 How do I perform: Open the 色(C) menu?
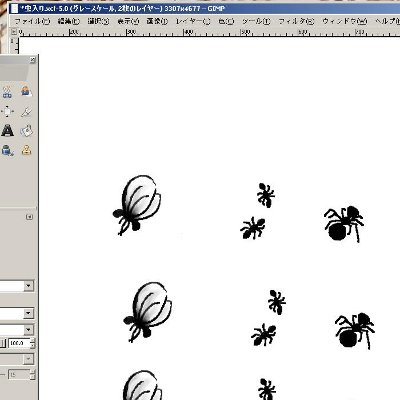[x=226, y=21]
